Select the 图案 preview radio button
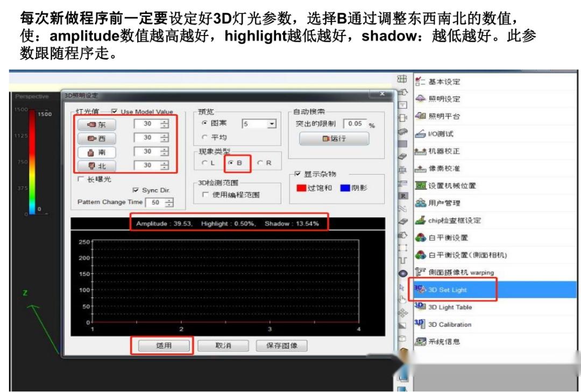581x392 pixels. pyautogui.click(x=204, y=123)
